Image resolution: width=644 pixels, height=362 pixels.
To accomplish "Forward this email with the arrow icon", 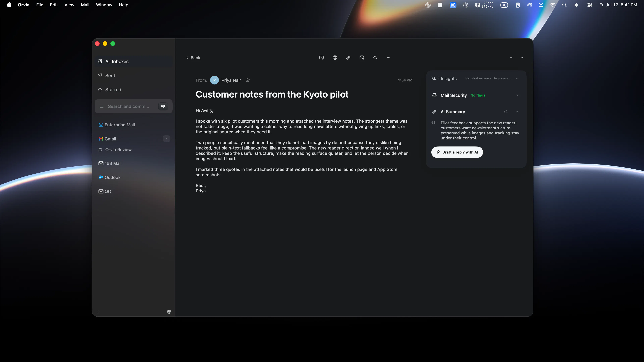I will 375,58.
